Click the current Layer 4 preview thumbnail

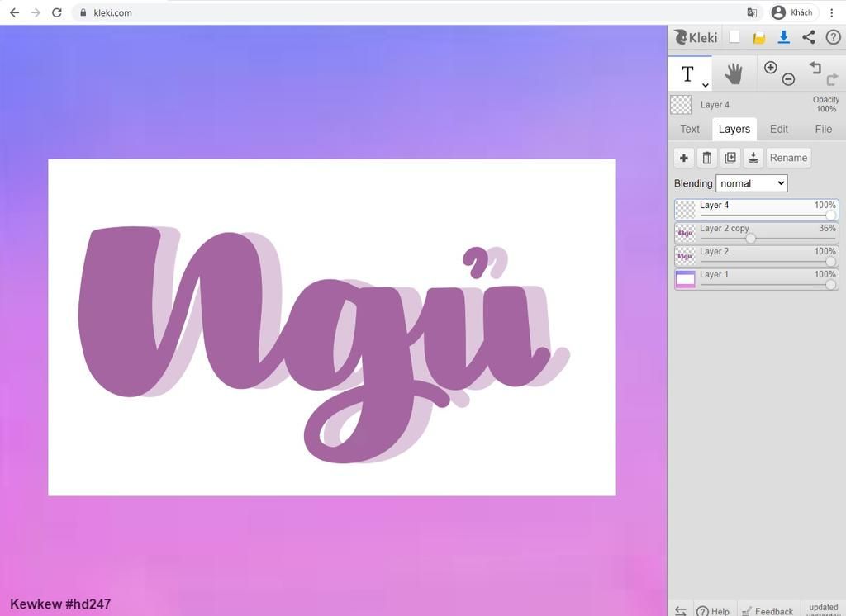tap(681, 105)
